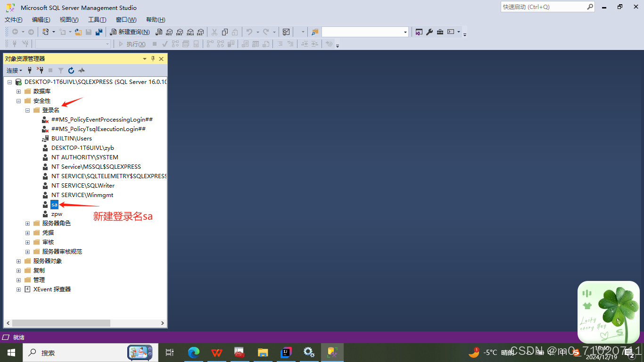
Task: Collapse the SQLEXPRESS server node
Action: (9, 82)
